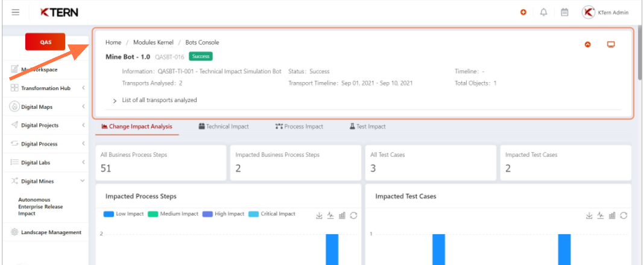Download the Impacted Process Steps chart
The image size is (644, 265).
click(x=319, y=216)
